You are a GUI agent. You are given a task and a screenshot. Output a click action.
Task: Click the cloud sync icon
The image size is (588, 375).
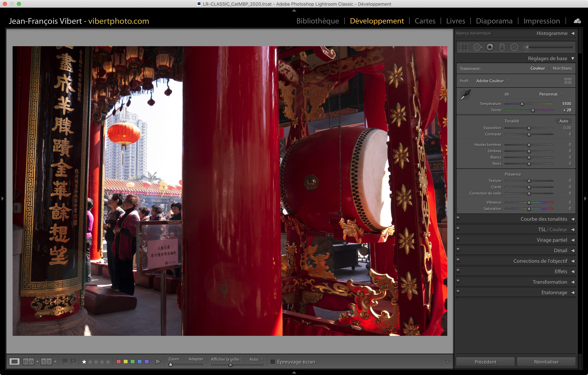pyautogui.click(x=577, y=21)
